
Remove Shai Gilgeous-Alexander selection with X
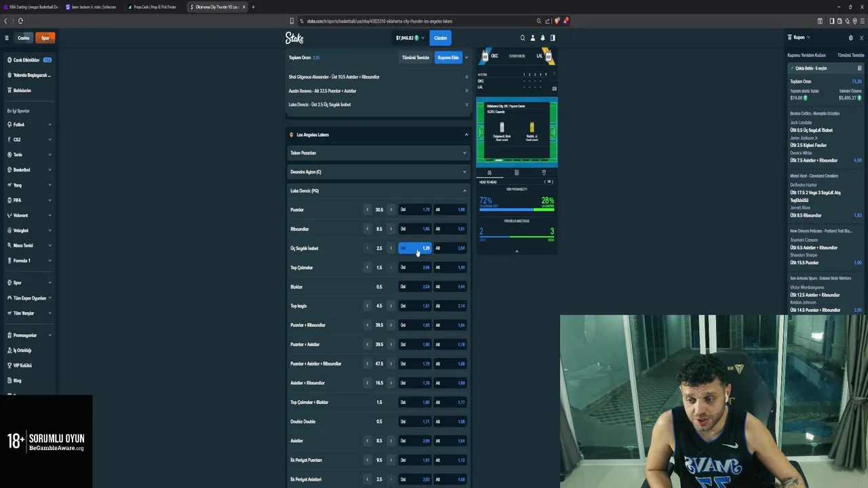467,77
